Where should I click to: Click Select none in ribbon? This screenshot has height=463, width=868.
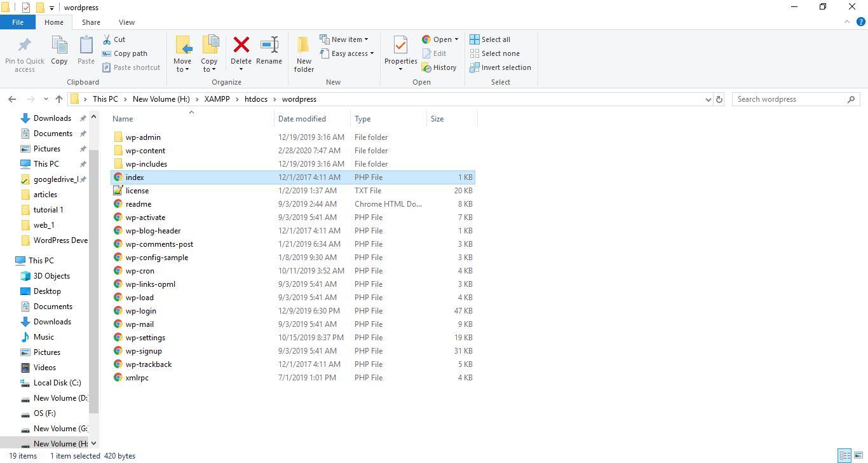point(495,53)
